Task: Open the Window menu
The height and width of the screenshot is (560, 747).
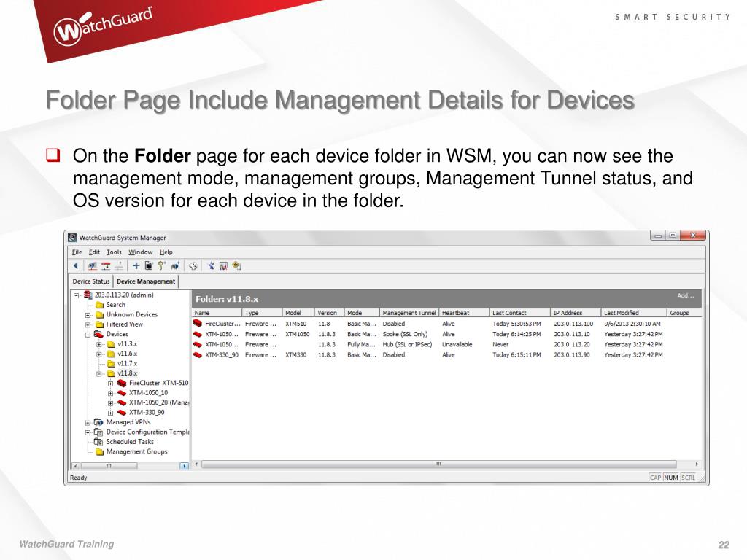Action: [141, 252]
